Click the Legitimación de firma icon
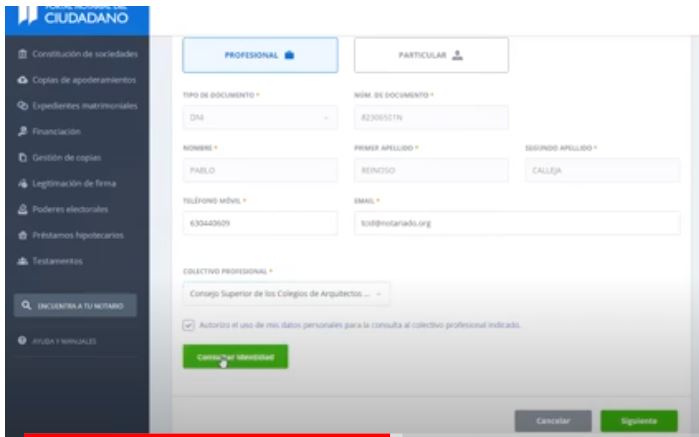 22,184
